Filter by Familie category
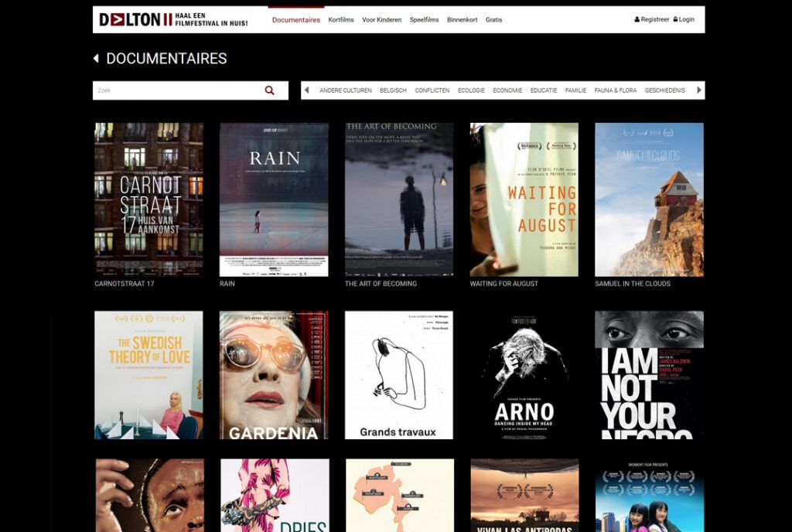The image size is (792, 532). tap(575, 90)
